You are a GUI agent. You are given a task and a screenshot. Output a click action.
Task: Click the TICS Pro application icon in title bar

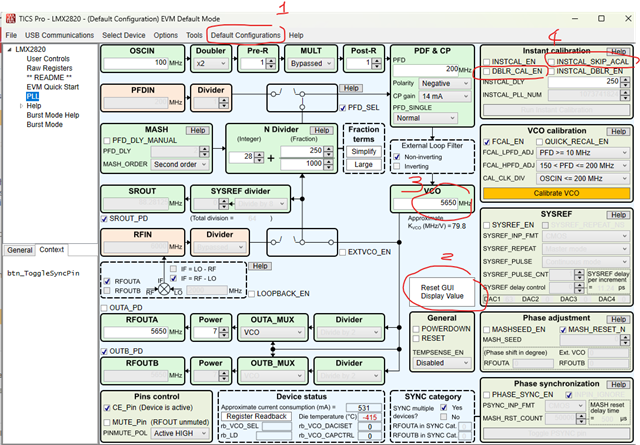(x=11, y=19)
